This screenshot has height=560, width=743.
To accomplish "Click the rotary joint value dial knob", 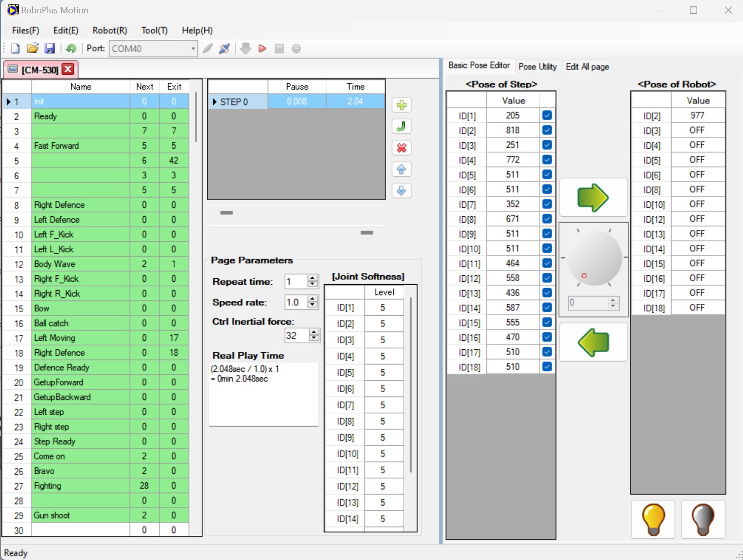I will 594,258.
